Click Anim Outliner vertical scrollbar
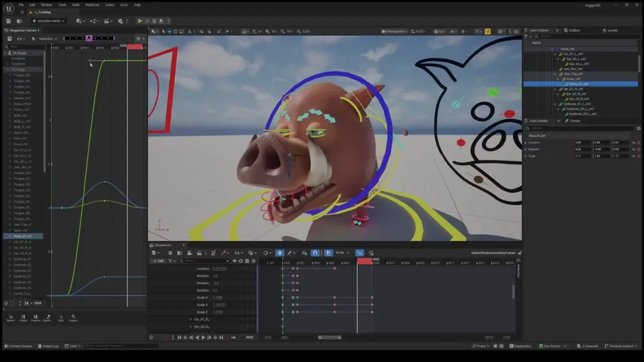Viewport: 644px width, 362px height. (639, 63)
